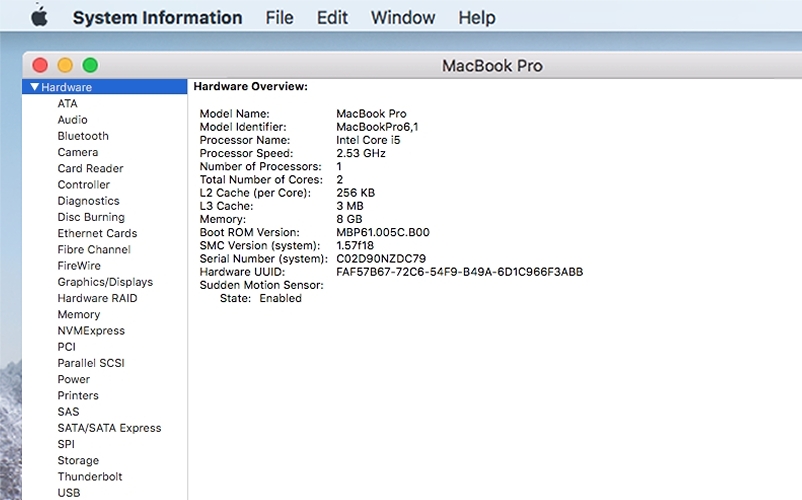Select Fibre Channel in the sidebar
This screenshot has width=802, height=500.
[x=94, y=249]
